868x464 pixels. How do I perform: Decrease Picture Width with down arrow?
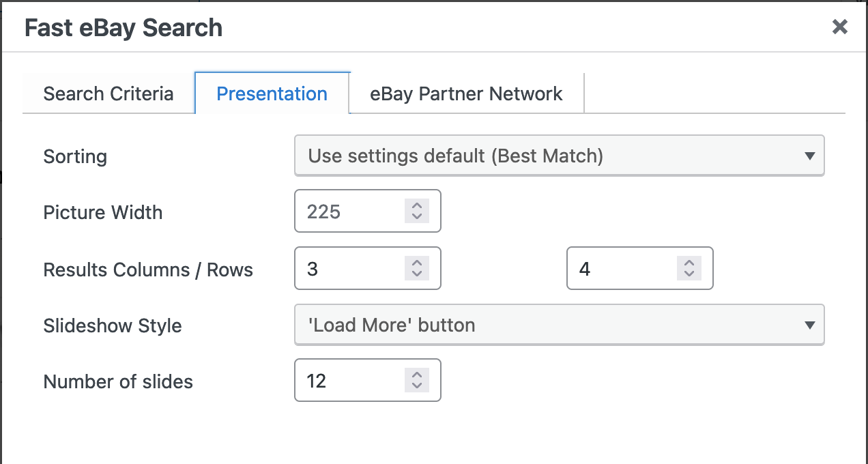click(x=416, y=217)
